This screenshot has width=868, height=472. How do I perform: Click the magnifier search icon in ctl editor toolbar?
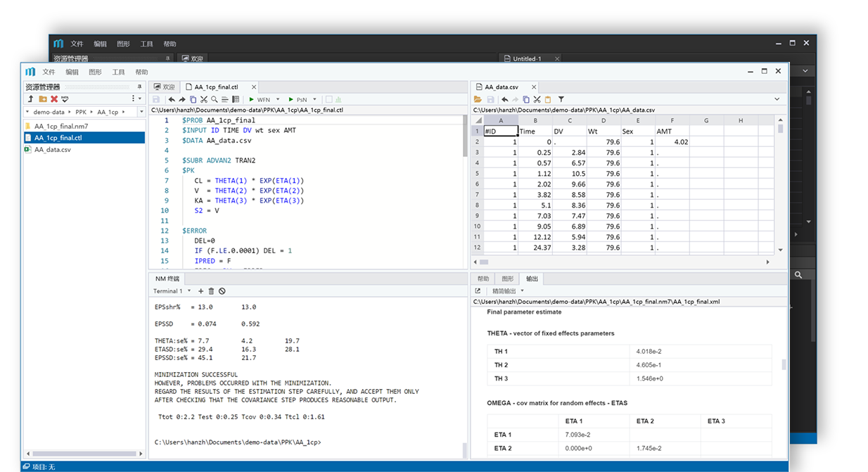[215, 99]
